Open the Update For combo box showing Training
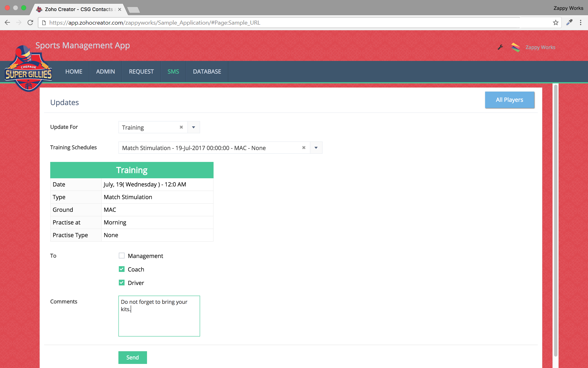This screenshot has height=368, width=588. (159, 127)
